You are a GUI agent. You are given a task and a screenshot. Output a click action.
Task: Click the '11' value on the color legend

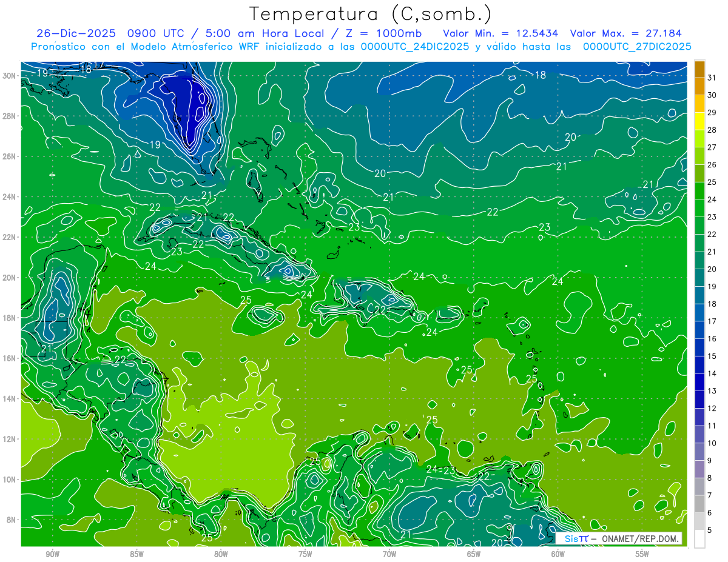click(712, 426)
